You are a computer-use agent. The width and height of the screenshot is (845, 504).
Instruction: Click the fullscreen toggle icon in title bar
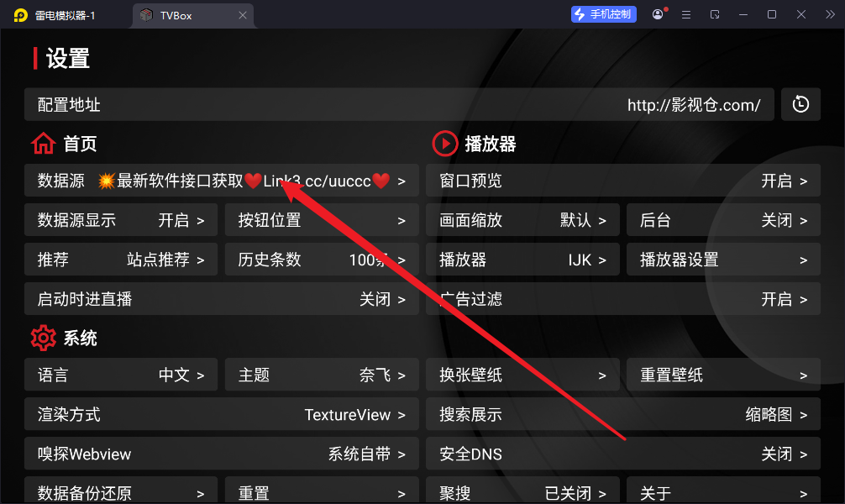point(715,14)
